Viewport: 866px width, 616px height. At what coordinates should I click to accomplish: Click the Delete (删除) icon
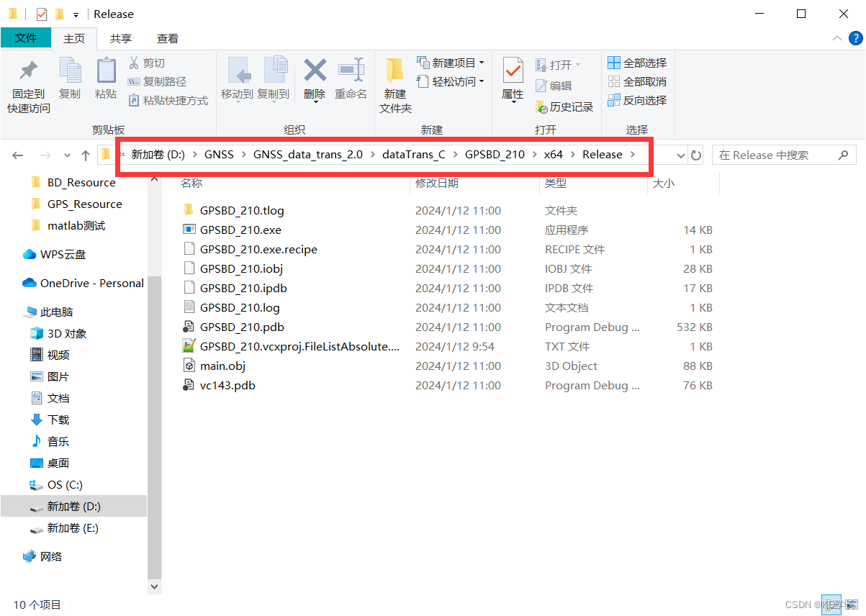point(315,79)
